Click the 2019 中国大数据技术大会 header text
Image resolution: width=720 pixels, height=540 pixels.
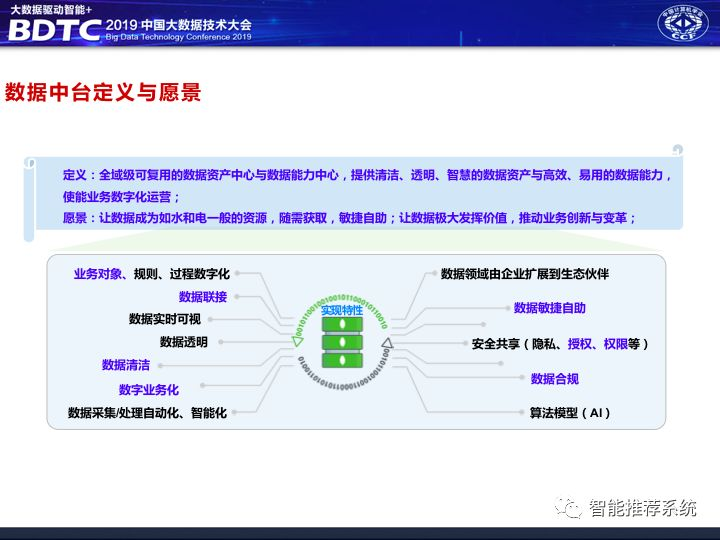179,24
